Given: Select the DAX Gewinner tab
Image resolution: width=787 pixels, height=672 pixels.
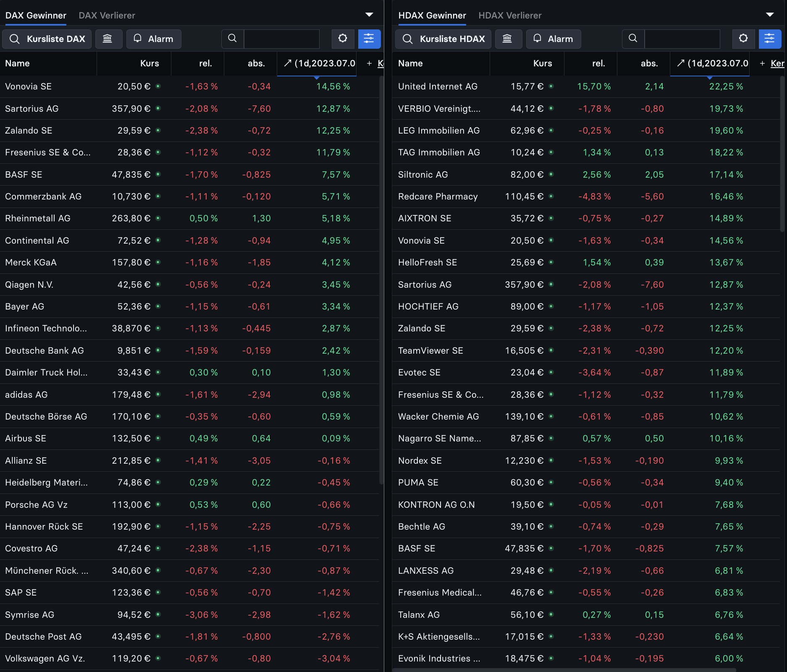Looking at the screenshot, I should 36,16.
